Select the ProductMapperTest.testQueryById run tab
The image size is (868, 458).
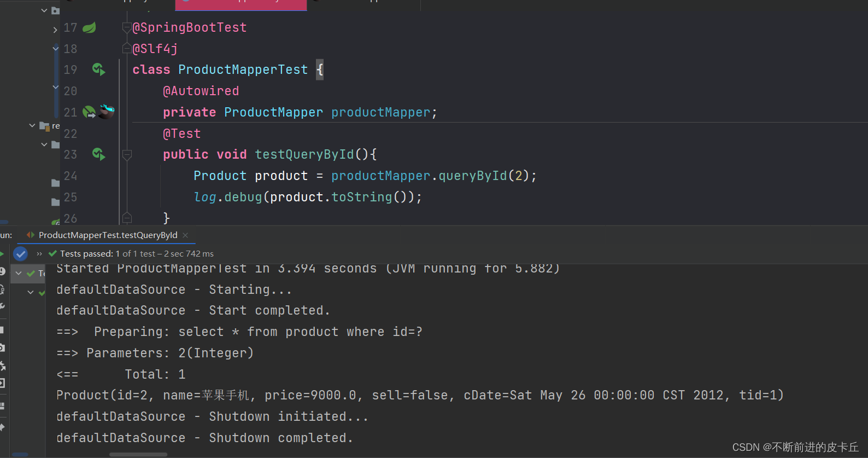tap(108, 235)
